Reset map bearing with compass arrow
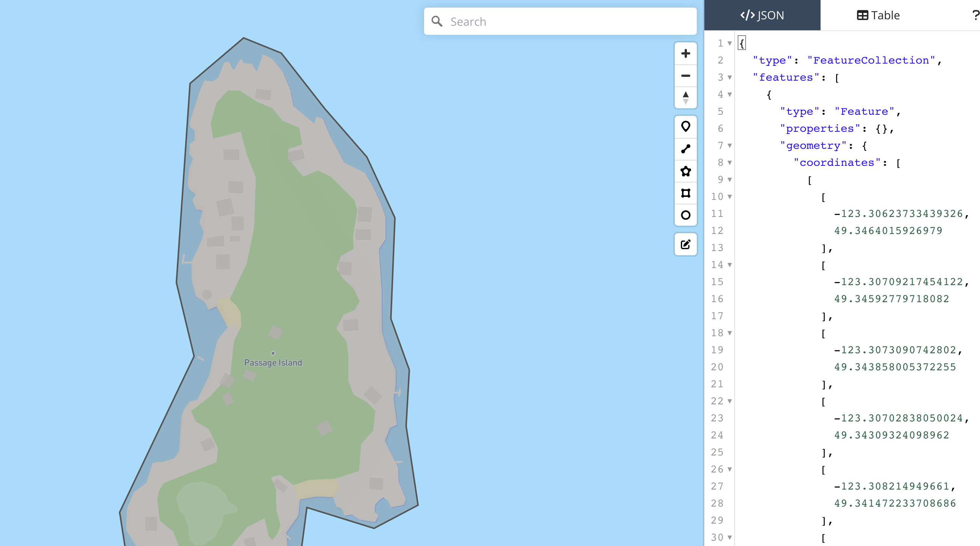Viewport: 980px width, 546px height. pos(685,97)
